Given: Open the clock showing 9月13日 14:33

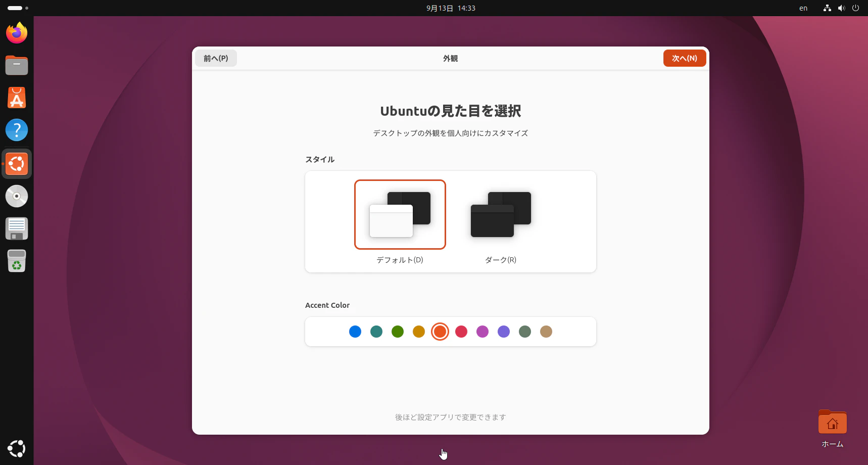Looking at the screenshot, I should point(451,8).
